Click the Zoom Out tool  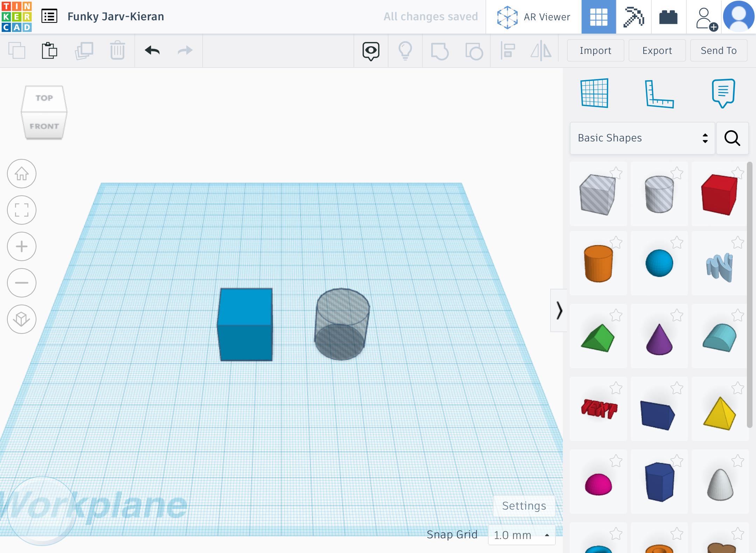(22, 282)
